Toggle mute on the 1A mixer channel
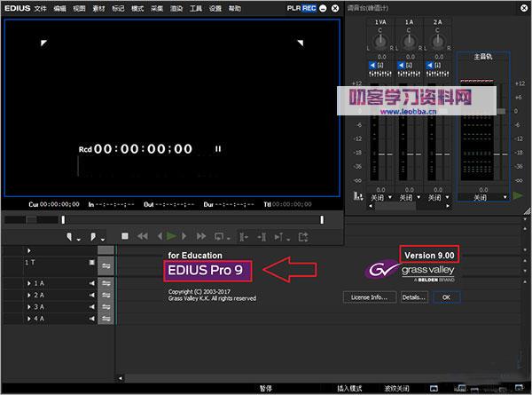Image resolution: width=532 pixels, height=395 pixels. [401, 65]
